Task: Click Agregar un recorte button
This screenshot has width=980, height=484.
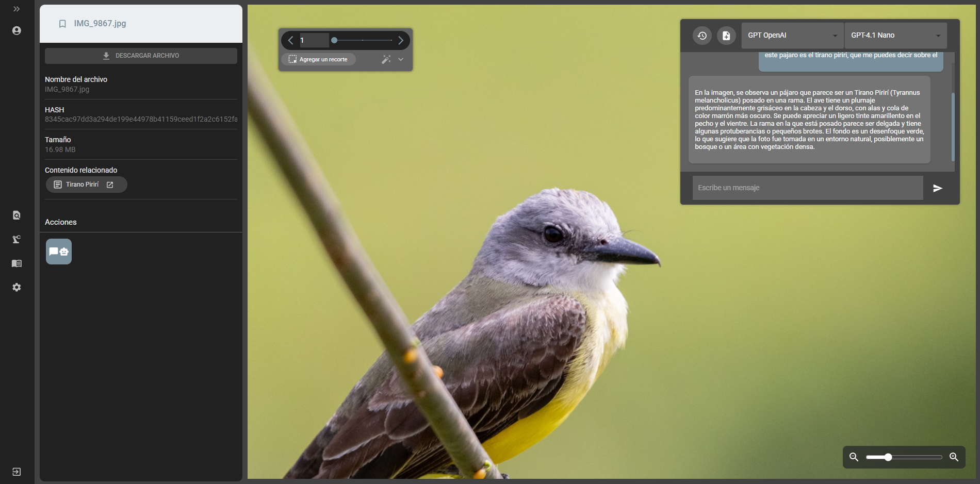Action: tap(318, 59)
